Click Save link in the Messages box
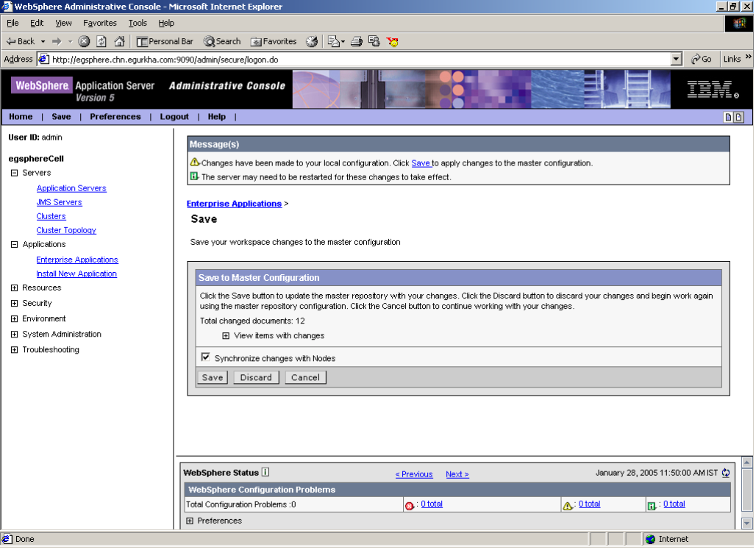 point(421,163)
